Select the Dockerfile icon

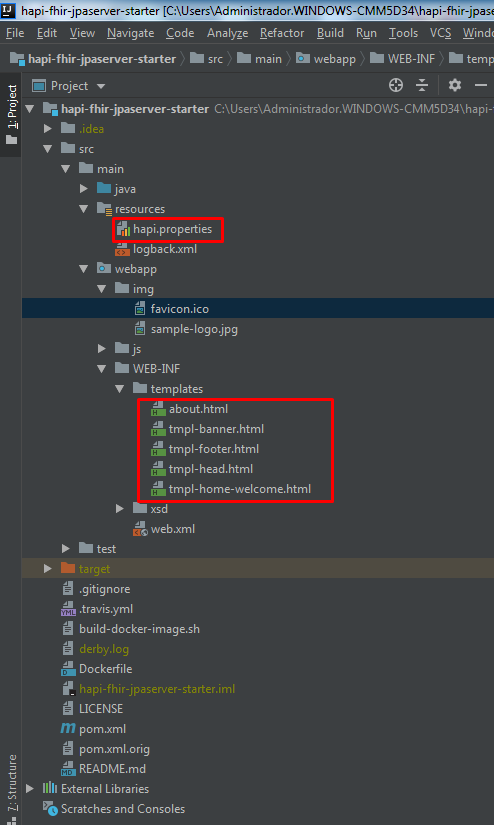pos(68,669)
